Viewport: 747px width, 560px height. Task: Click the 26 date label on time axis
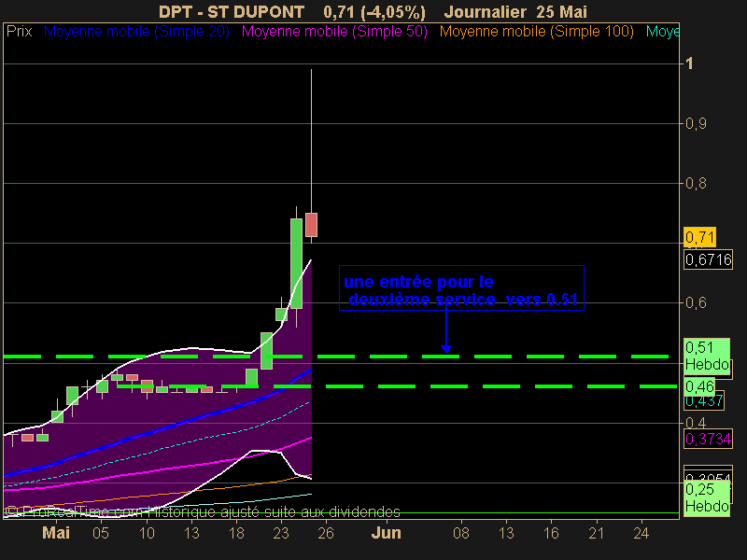point(326,533)
